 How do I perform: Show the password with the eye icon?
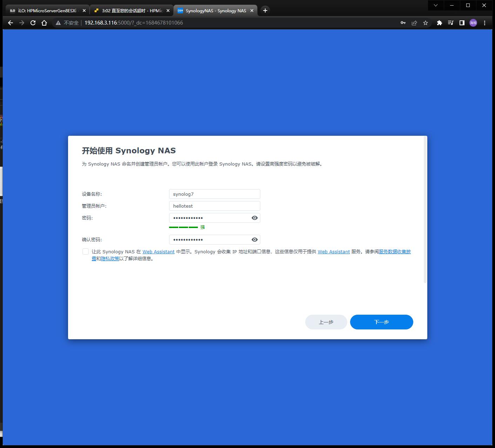[255, 218]
